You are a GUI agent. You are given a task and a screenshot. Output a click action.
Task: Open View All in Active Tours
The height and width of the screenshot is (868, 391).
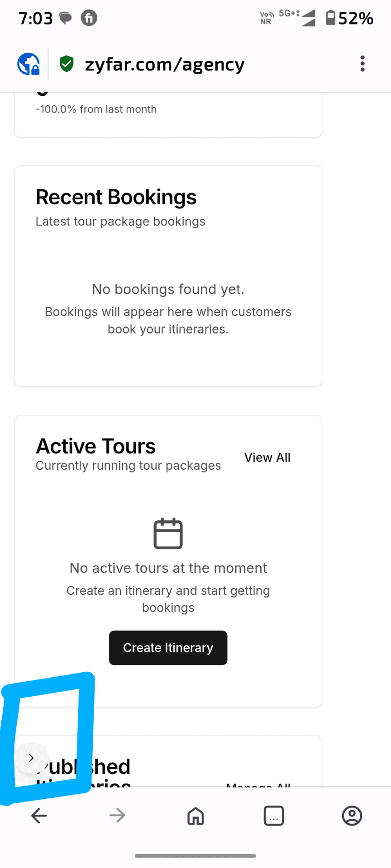pyautogui.click(x=267, y=458)
